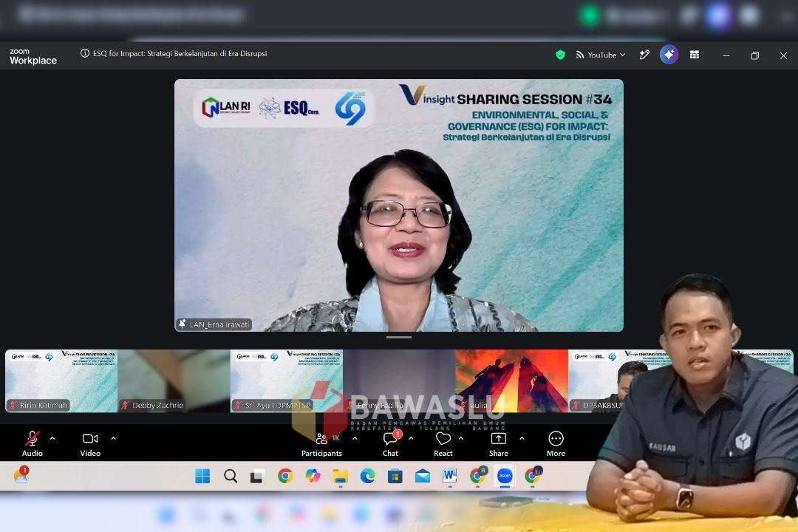Select Ririn Kotimah's video thumbnail
Viewport: 798px width, 532px height.
pyautogui.click(x=61, y=381)
